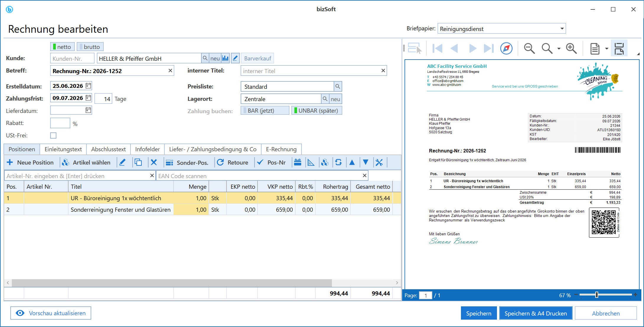Click Neue Position button
Viewport: 644px width, 327px height.
[x=30, y=162]
